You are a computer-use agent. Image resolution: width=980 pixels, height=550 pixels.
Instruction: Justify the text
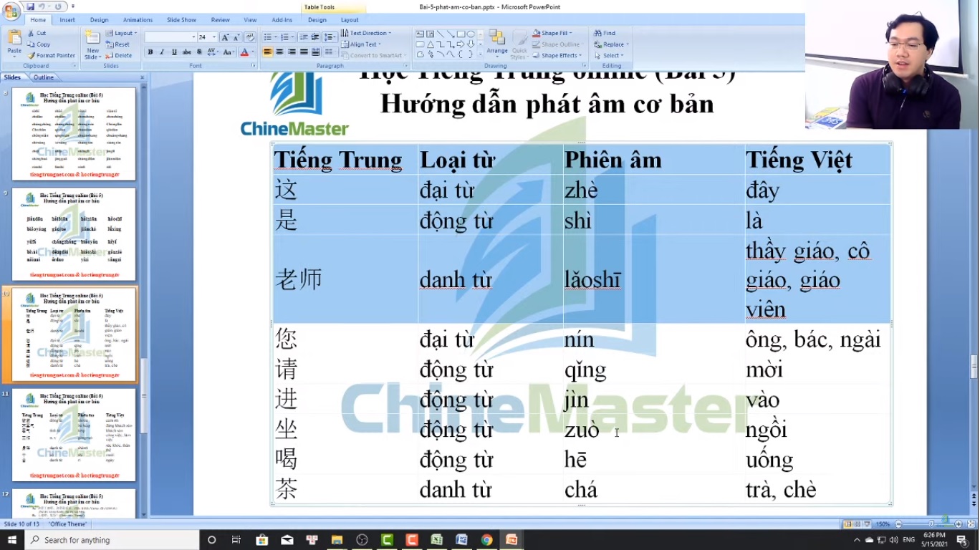tap(304, 52)
